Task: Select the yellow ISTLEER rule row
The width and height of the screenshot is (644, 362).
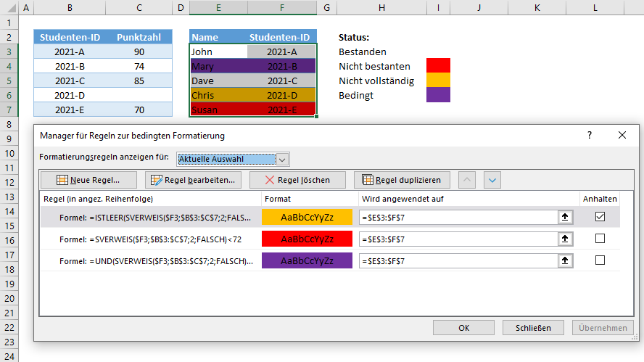Action: [330, 218]
